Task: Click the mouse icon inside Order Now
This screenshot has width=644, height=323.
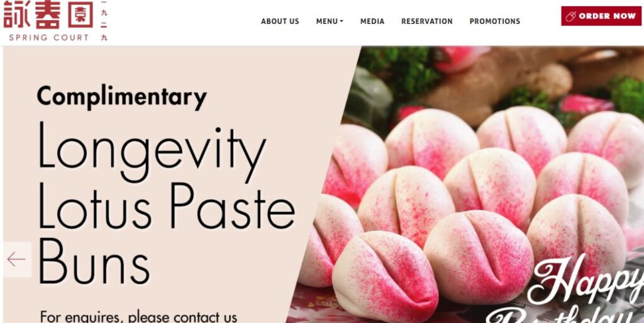Action: click(570, 16)
